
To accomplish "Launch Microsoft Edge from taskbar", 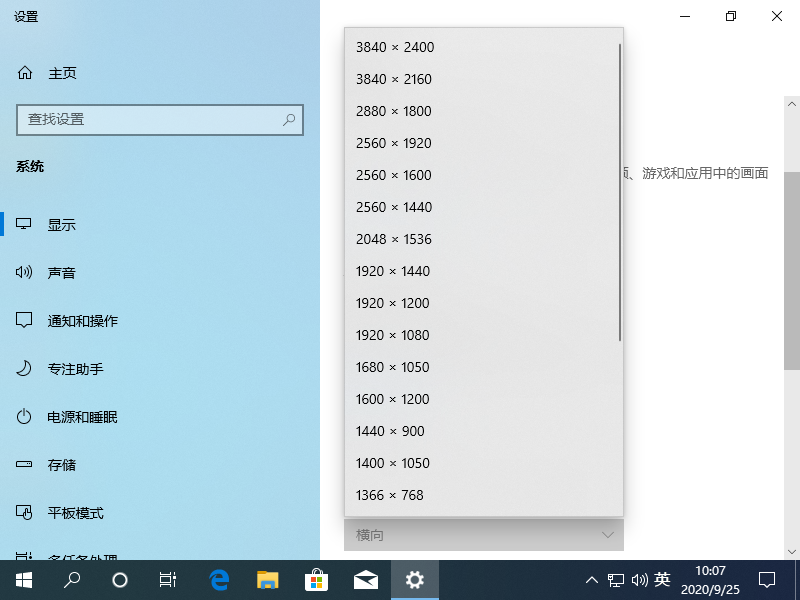I will [219, 579].
